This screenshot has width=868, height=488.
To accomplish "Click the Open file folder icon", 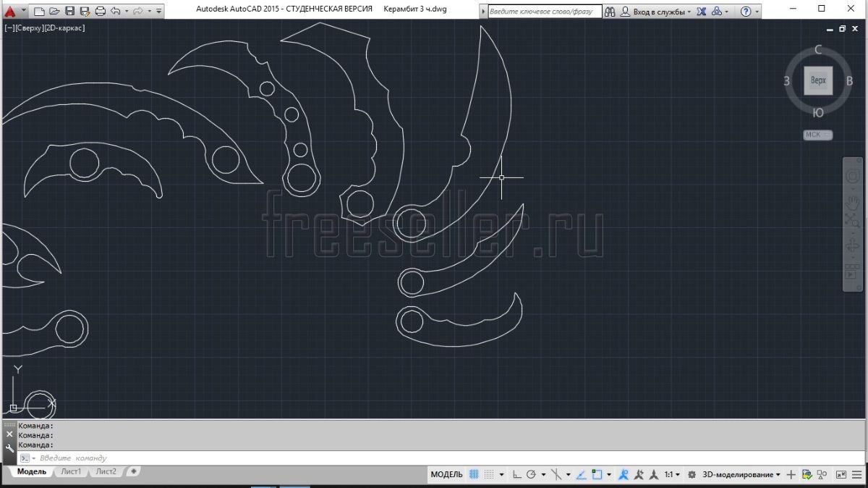I will 54,11.
